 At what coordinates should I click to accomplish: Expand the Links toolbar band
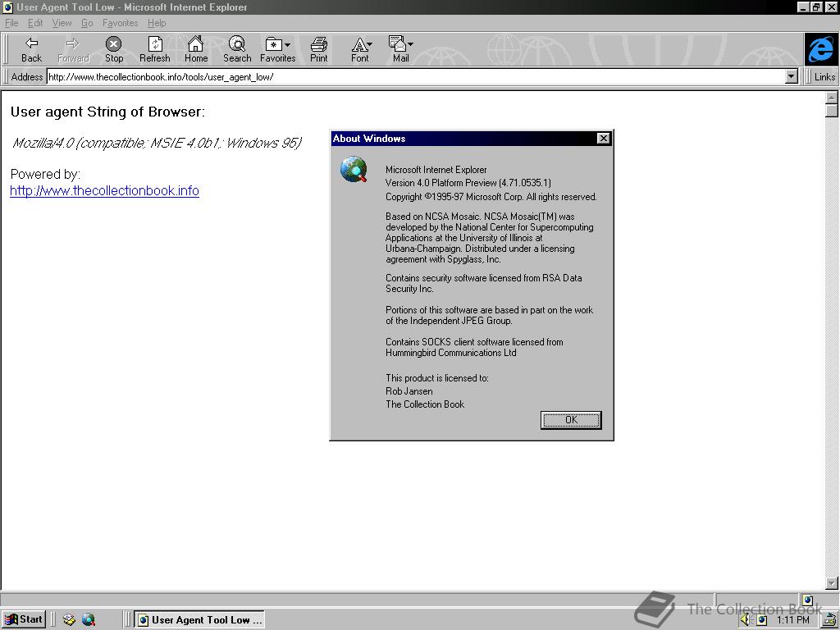[x=824, y=76]
